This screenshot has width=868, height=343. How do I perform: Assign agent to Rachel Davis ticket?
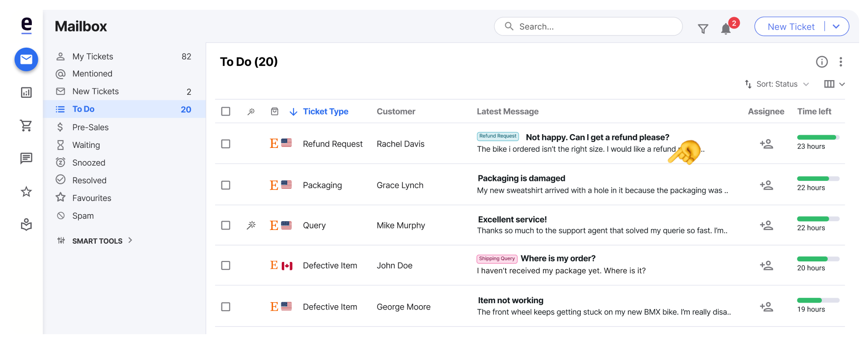click(x=766, y=144)
